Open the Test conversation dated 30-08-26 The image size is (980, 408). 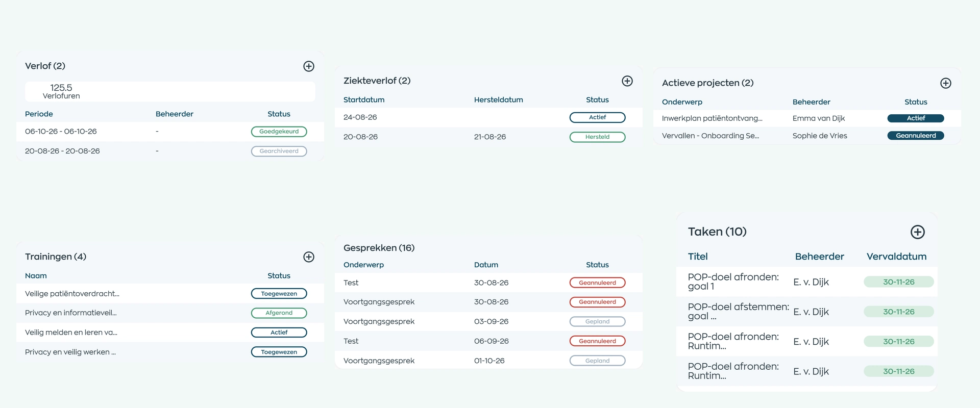click(x=488, y=283)
